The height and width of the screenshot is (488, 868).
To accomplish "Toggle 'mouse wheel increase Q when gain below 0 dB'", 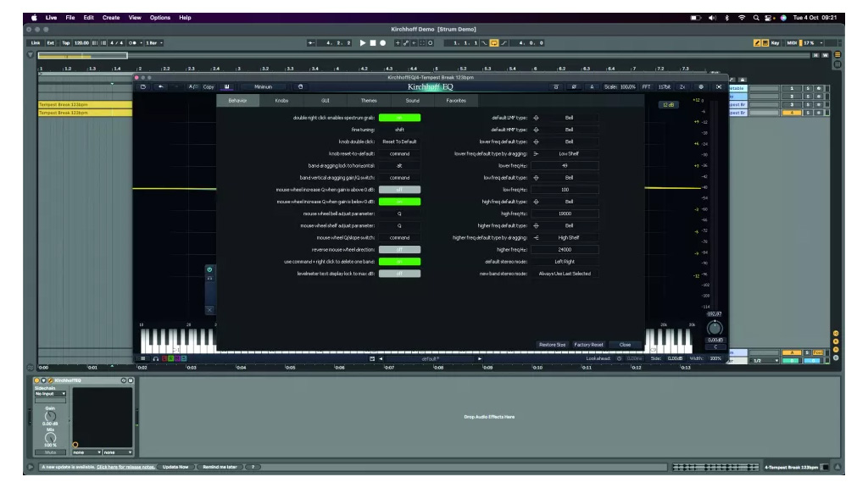I will click(400, 202).
